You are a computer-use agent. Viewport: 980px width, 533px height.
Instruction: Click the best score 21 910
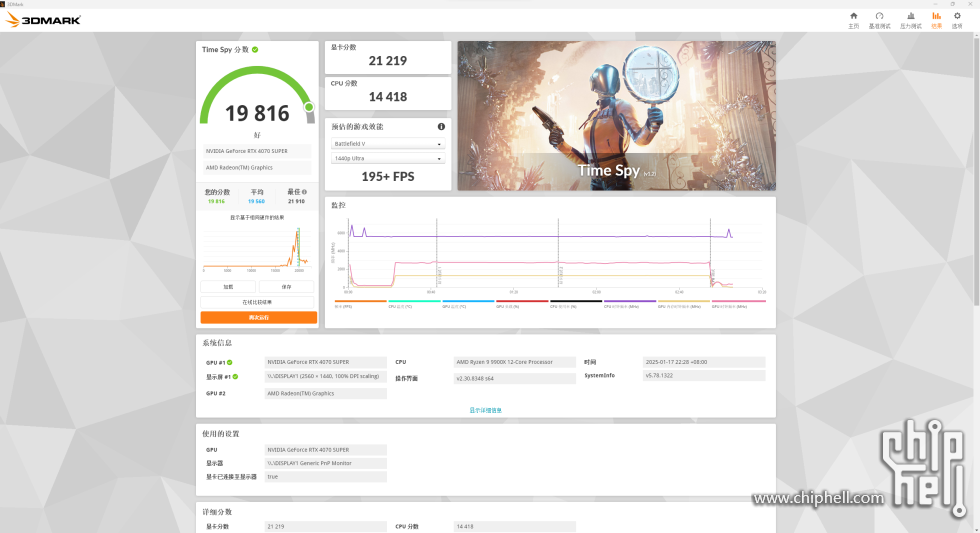[296, 201]
